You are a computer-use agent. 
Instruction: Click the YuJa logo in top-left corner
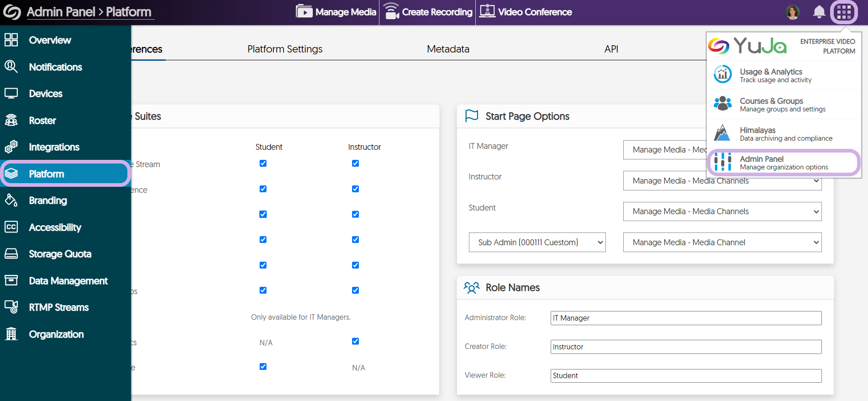pyautogui.click(x=12, y=12)
